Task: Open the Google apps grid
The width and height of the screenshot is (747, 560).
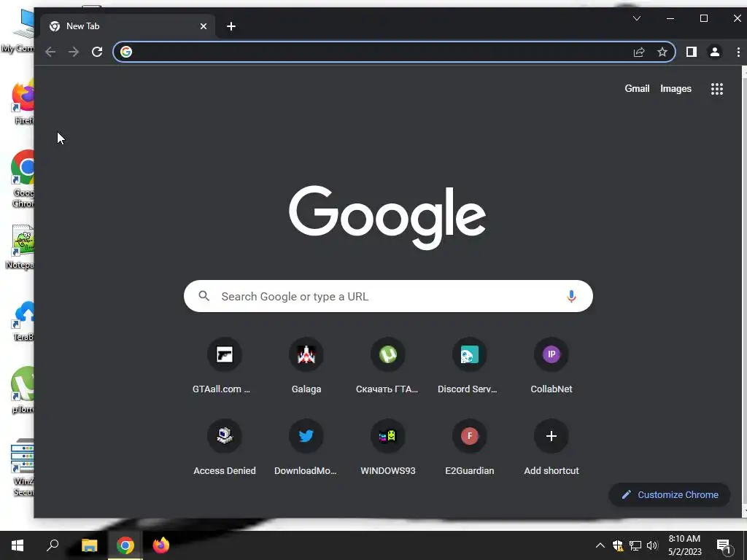Action: [717, 88]
